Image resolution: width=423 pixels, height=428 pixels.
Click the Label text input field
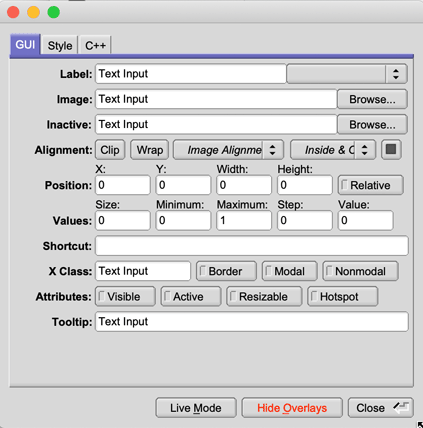click(191, 74)
